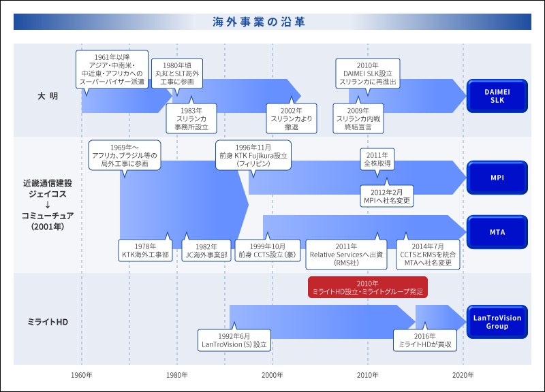
Task: Select the 1969年〜 アフリカ、ブラジル callout
Action: [125, 155]
